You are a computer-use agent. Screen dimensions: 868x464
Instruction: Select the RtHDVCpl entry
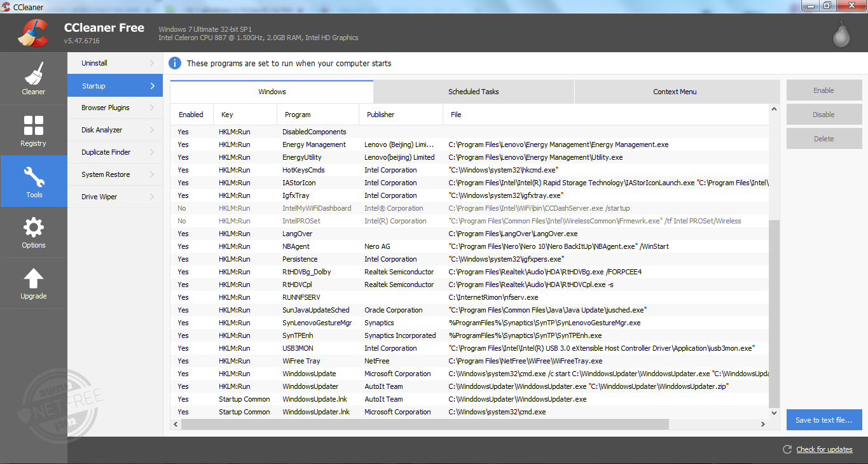[470, 285]
